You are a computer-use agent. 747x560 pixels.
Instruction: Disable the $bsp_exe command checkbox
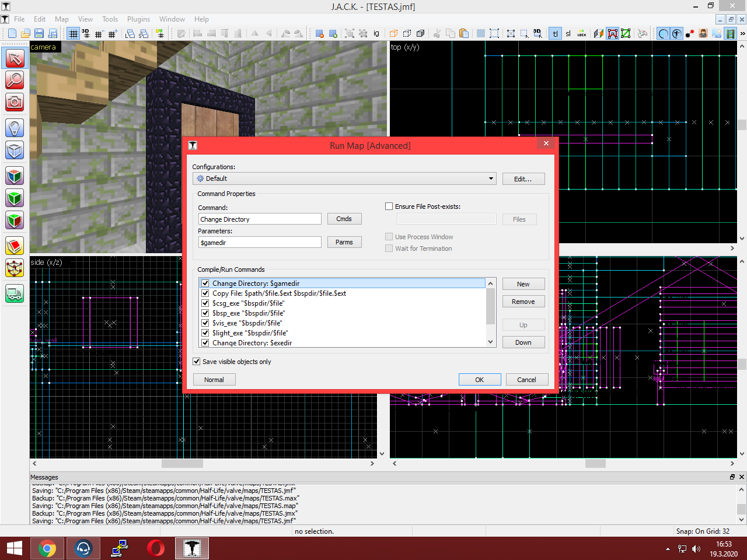205,313
